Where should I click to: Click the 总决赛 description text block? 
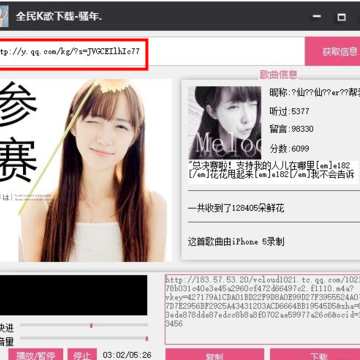tap(273, 170)
